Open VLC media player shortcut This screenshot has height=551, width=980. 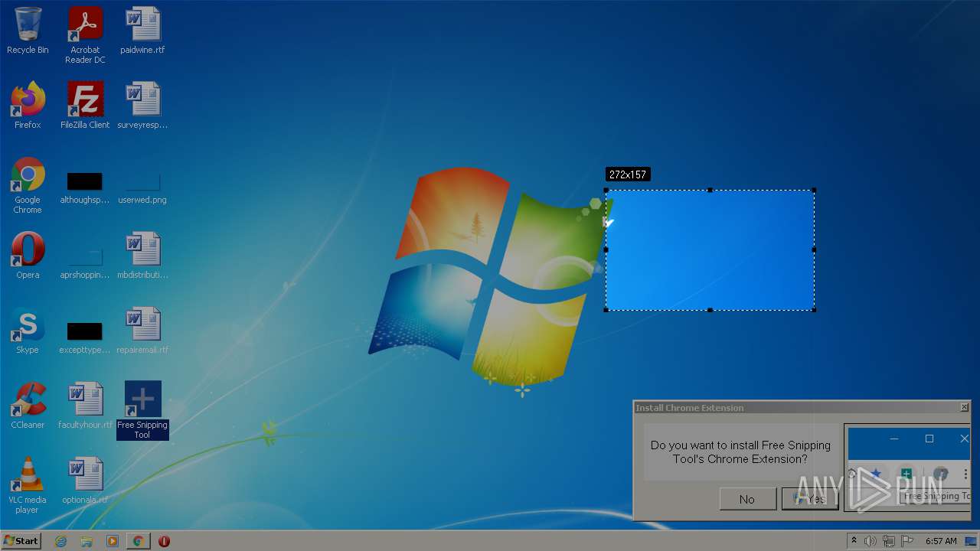28,485
